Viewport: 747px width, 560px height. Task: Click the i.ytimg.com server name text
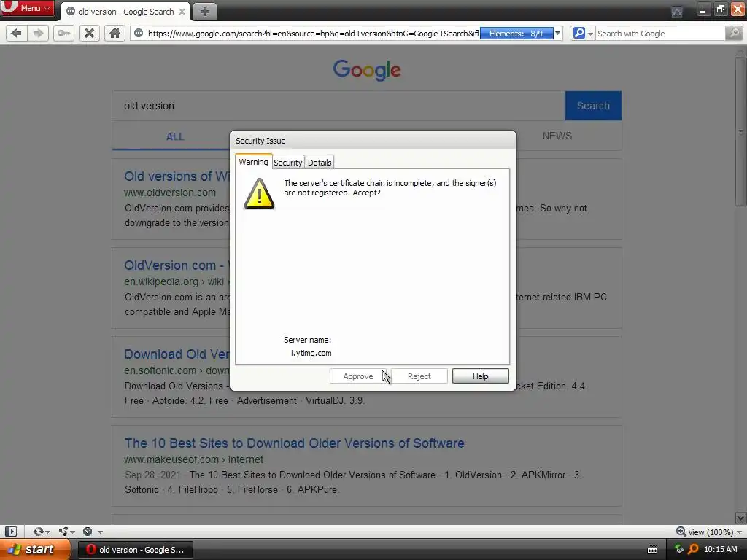point(311,353)
